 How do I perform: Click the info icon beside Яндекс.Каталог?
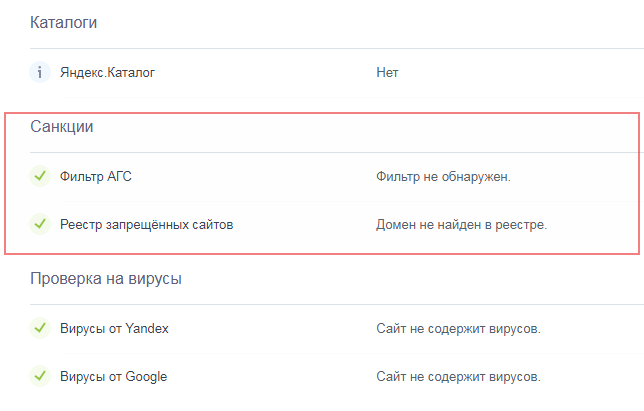click(40, 72)
